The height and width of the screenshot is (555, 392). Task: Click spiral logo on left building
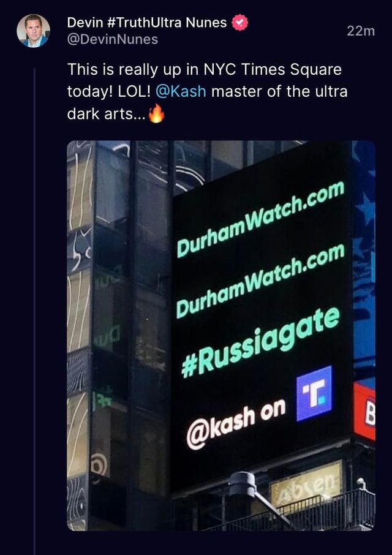[99, 464]
